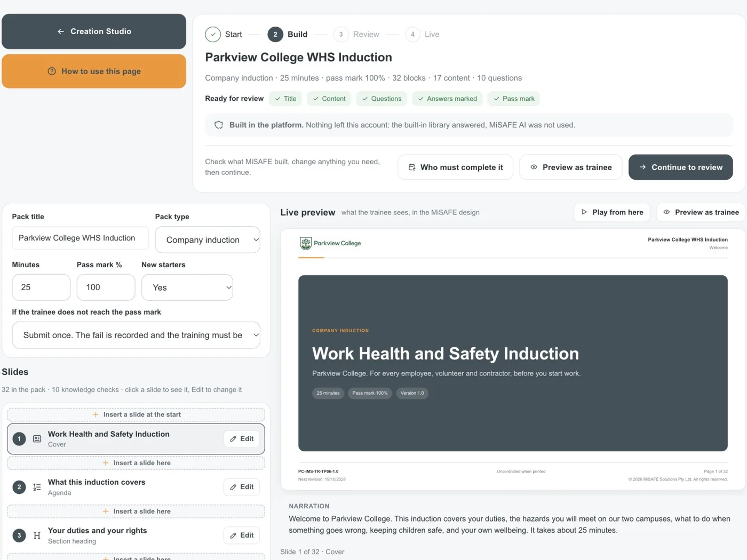Select slide 1 Work Health and Safety Induction
The width and height of the screenshot is (747, 560).
(x=136, y=439)
